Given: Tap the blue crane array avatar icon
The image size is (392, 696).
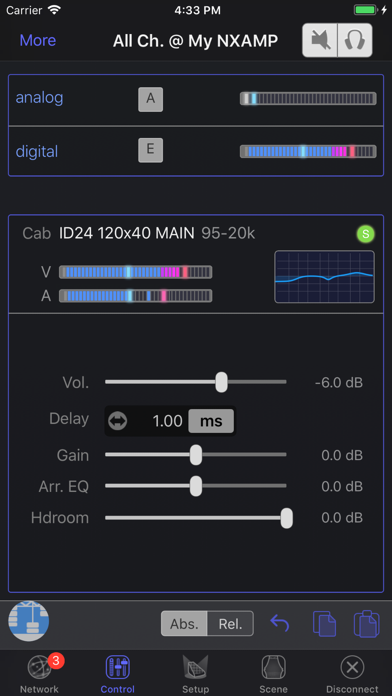Looking at the screenshot, I should [x=29, y=621].
